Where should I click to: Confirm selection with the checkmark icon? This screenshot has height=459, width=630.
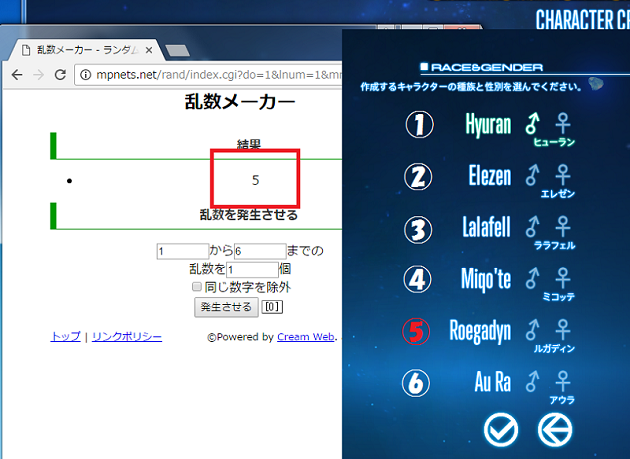pos(501,430)
